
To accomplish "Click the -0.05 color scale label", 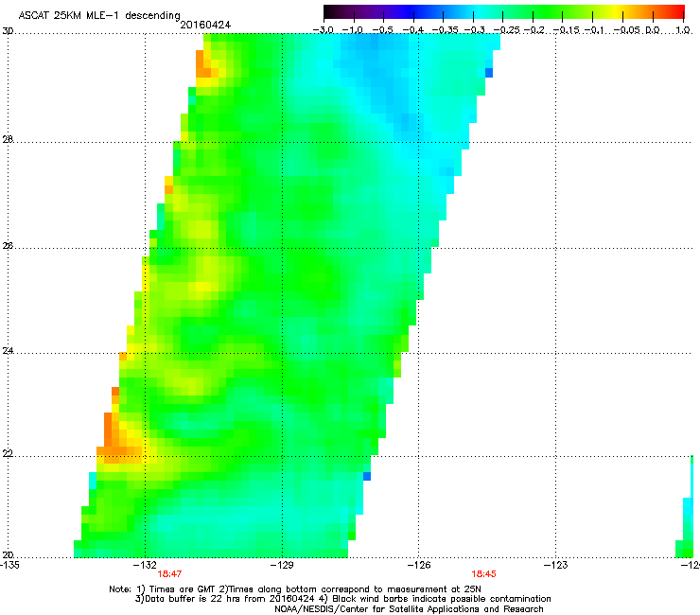I will pyautogui.click(x=627, y=30).
